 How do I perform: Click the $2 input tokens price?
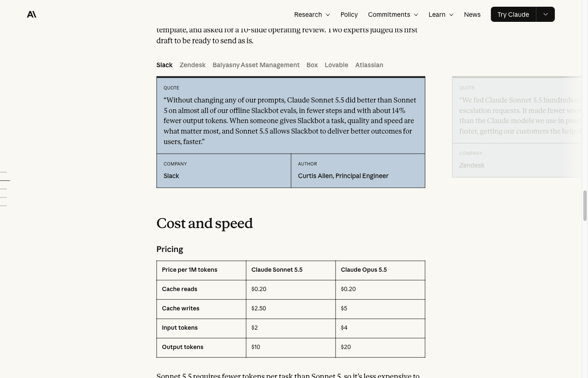click(x=255, y=328)
